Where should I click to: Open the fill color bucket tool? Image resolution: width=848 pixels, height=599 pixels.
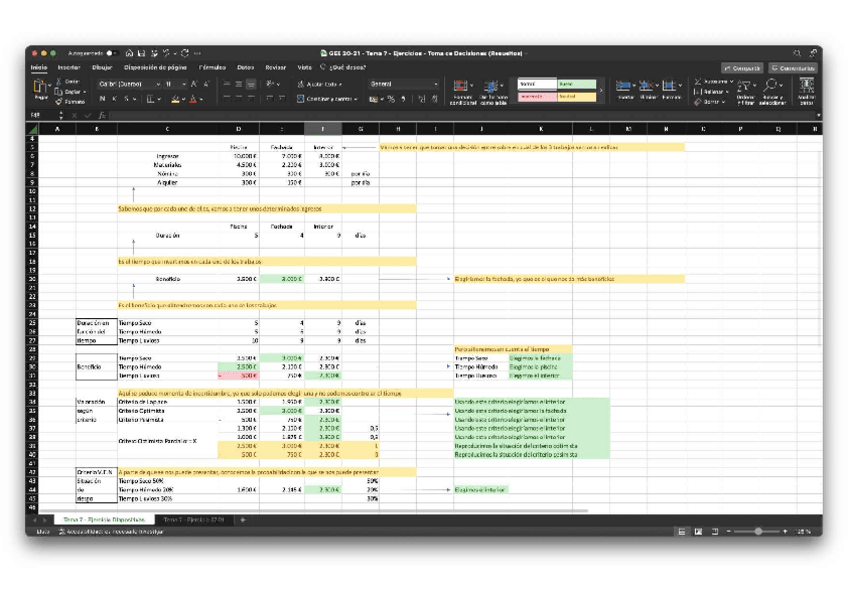click(x=176, y=99)
